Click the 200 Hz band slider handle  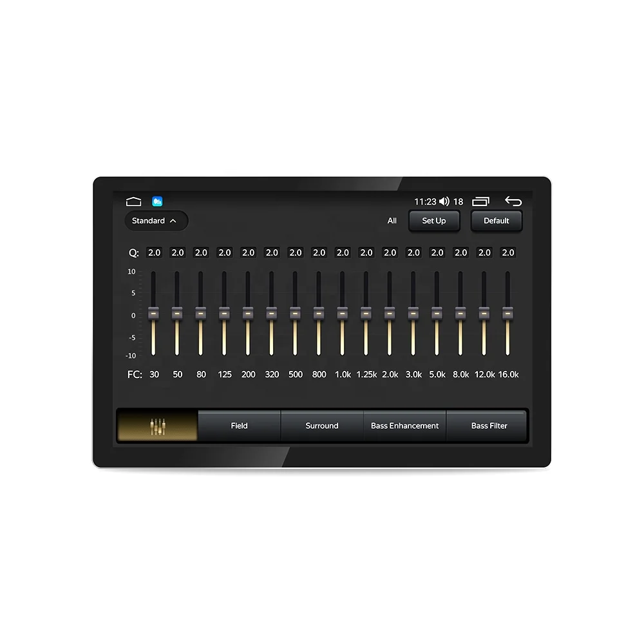click(248, 314)
